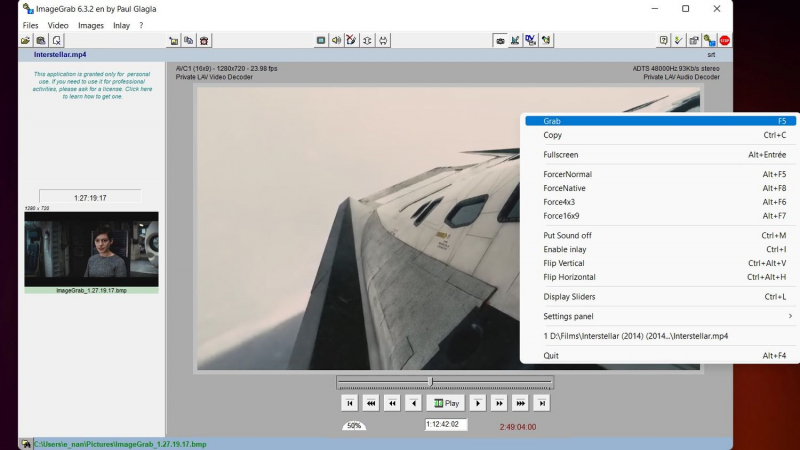Screen dimensions: 800x450
Task: Choose Grab in the context menu
Action: coord(660,121)
